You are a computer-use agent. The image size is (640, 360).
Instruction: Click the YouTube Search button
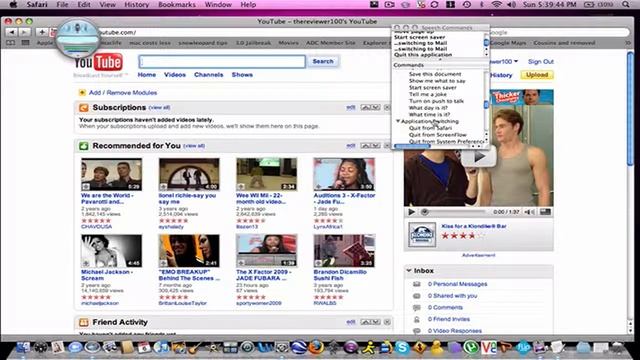click(x=323, y=61)
